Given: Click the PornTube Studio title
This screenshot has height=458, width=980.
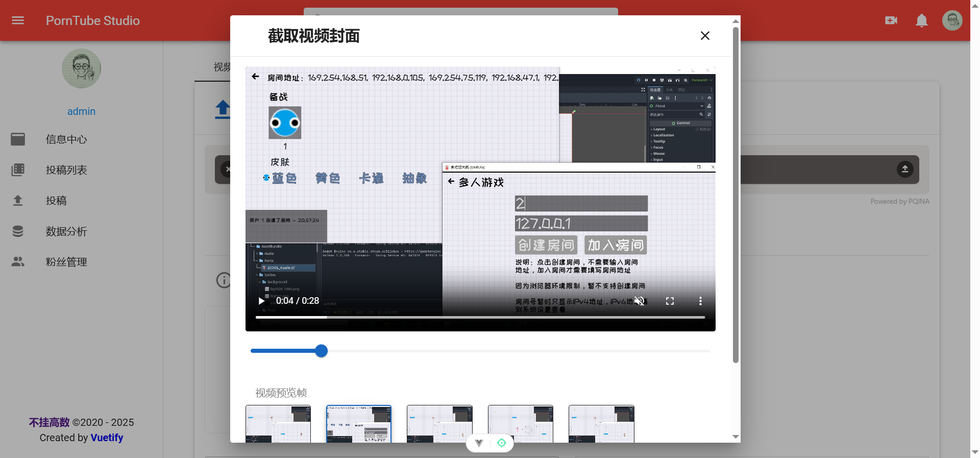Looking at the screenshot, I should tap(93, 20).
